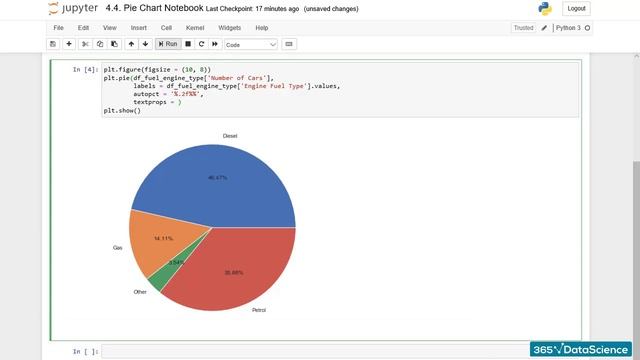Click the 'Last Checkpoint' text
This screenshot has height=360, width=640.
[x=252, y=9]
